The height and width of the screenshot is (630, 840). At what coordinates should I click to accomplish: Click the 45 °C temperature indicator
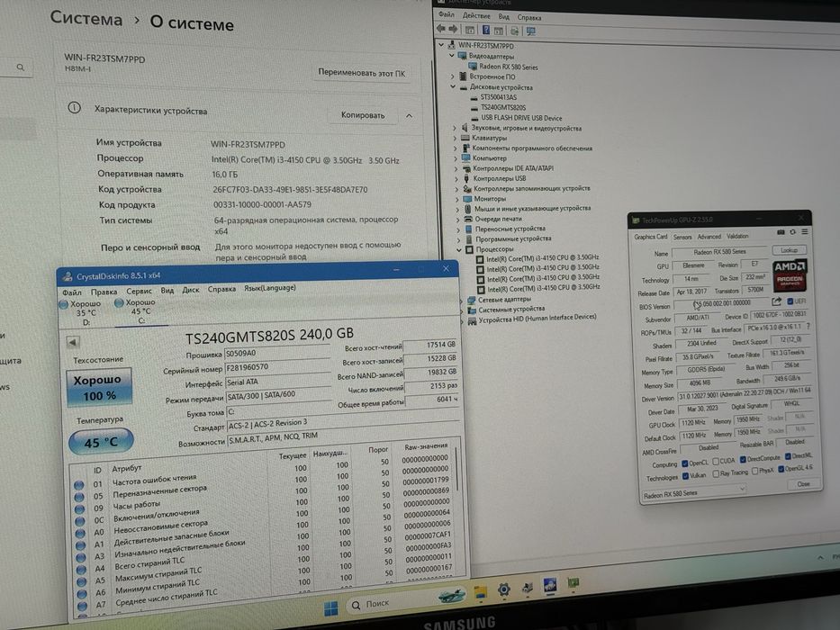point(101,442)
